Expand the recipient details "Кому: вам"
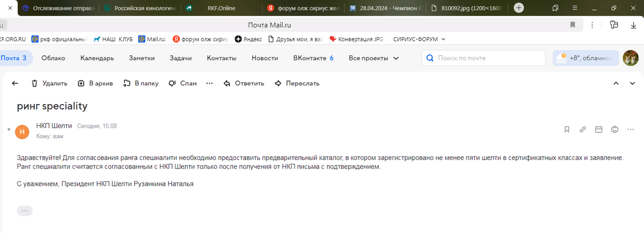The width and height of the screenshot is (644, 233). (50, 136)
